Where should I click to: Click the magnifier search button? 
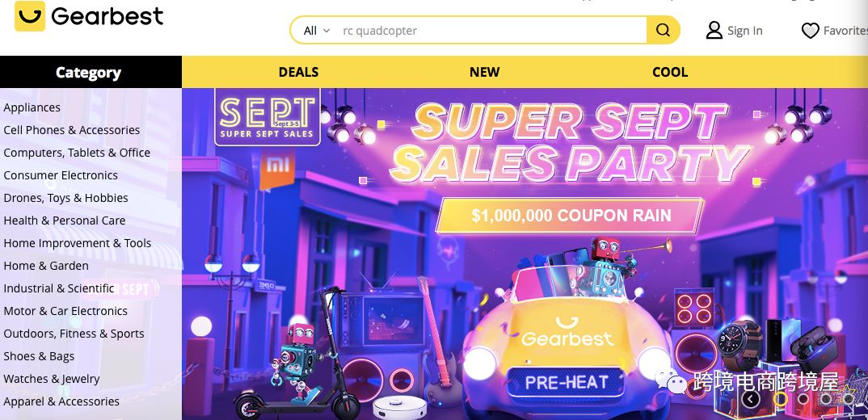[x=663, y=31]
